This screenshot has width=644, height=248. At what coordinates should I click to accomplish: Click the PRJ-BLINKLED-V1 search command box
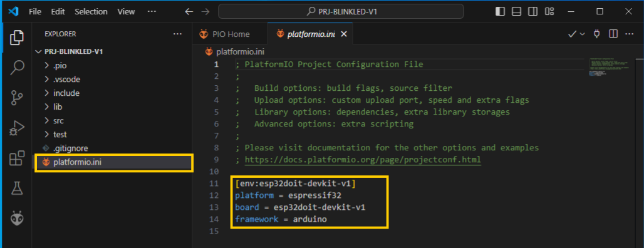pyautogui.click(x=341, y=11)
